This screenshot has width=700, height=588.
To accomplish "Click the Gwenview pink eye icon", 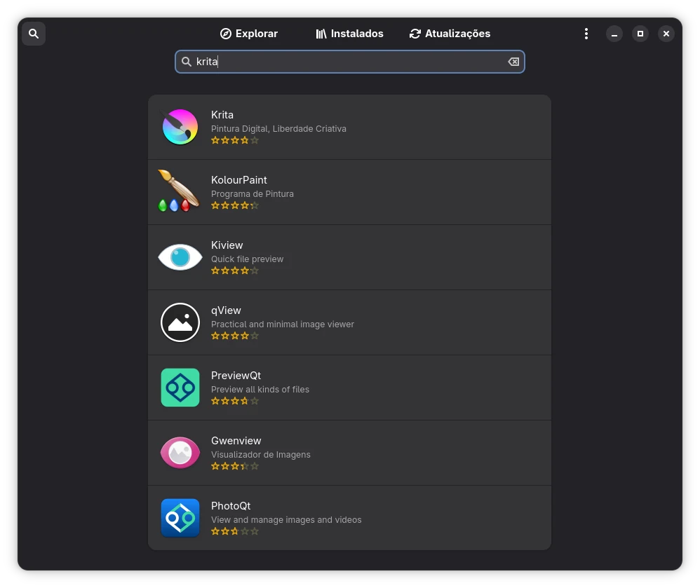I will [180, 452].
